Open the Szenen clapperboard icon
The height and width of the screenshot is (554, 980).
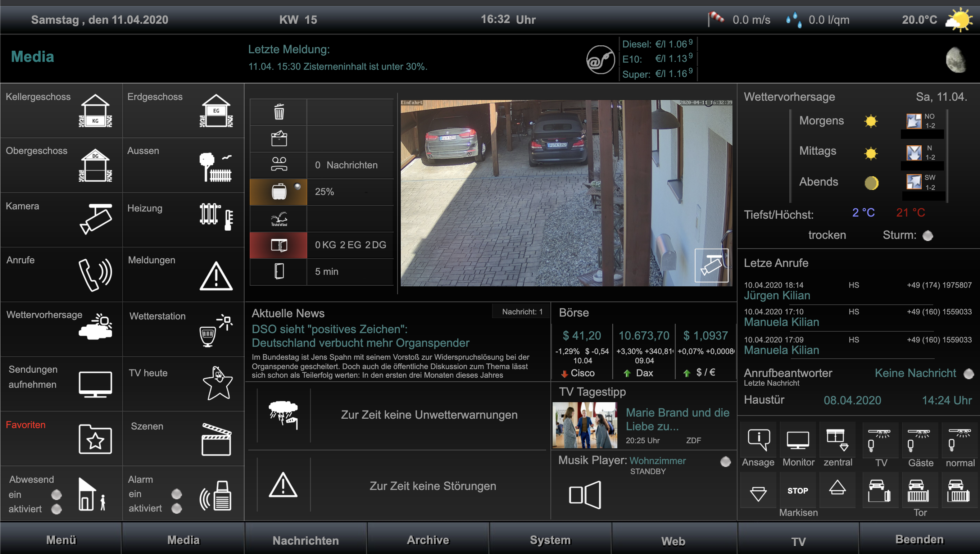point(216,440)
